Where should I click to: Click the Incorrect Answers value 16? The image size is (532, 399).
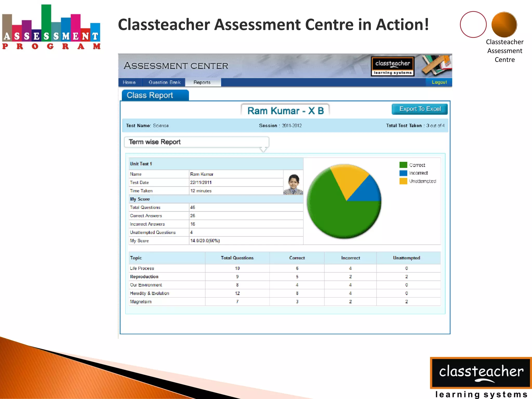[x=192, y=224]
